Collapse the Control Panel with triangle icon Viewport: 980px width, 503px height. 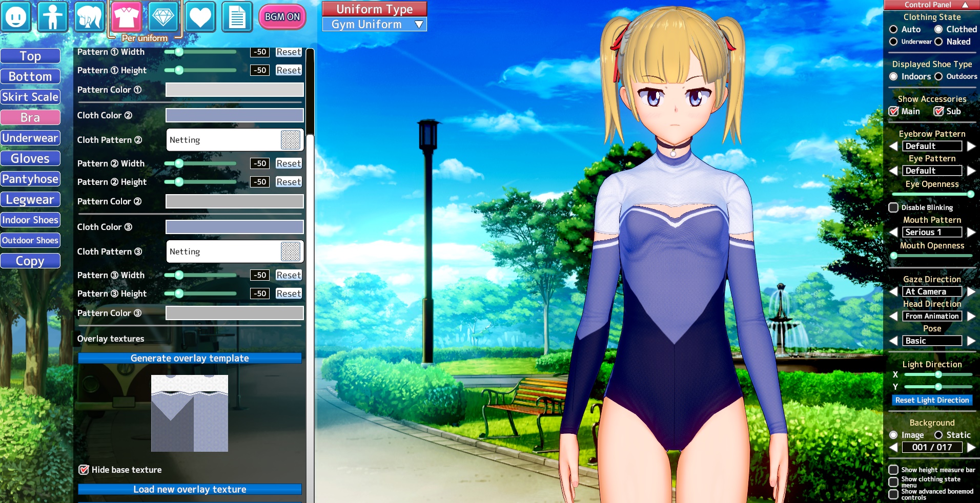[x=965, y=5]
